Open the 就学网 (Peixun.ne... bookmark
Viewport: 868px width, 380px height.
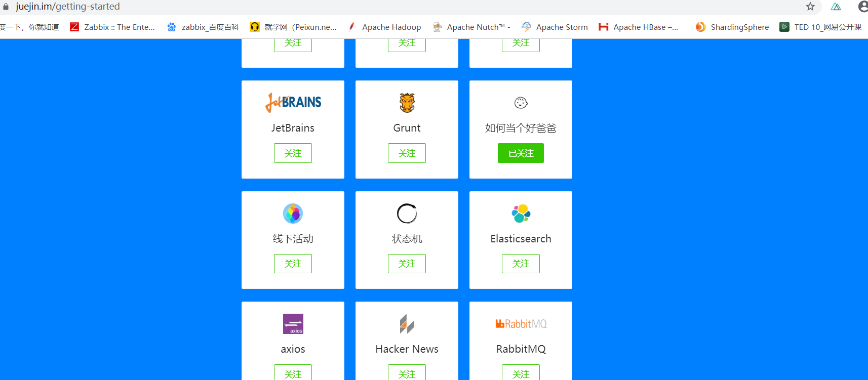tap(293, 27)
